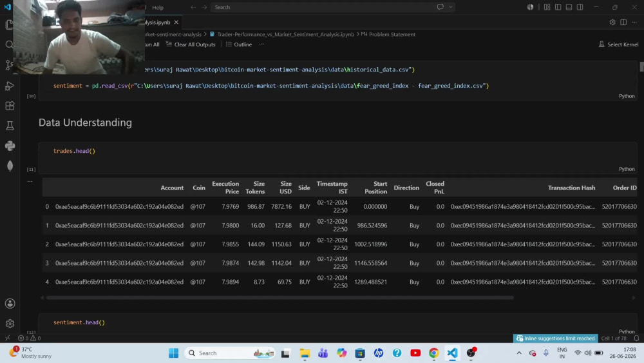Open the Extensions view
Screen dimensions: 644x363
10,106
